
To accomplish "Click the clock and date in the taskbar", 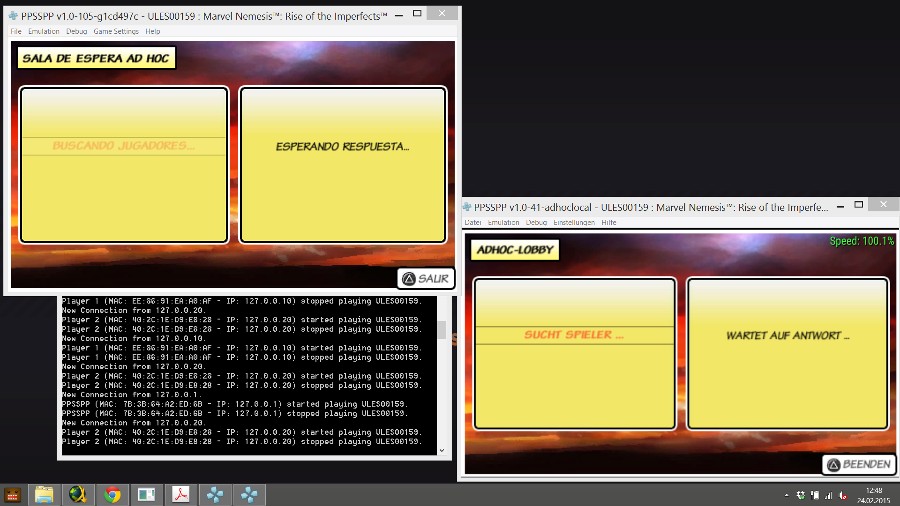I will pos(873,494).
